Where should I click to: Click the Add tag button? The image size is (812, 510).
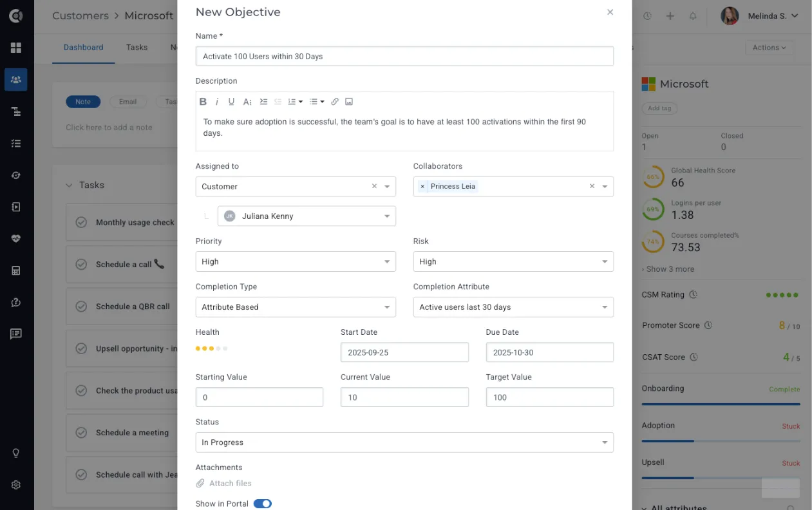tap(659, 108)
